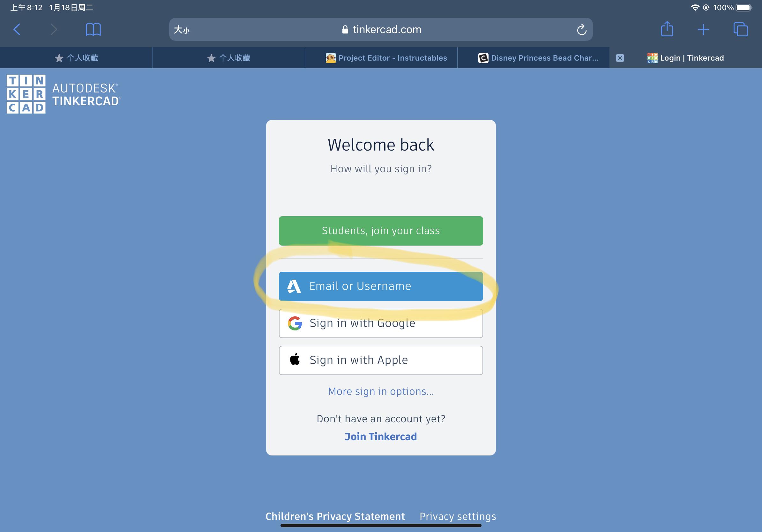Click the AUTODESK TINKERCAD wordmark
This screenshot has height=532, width=762.
pyautogui.click(x=86, y=94)
